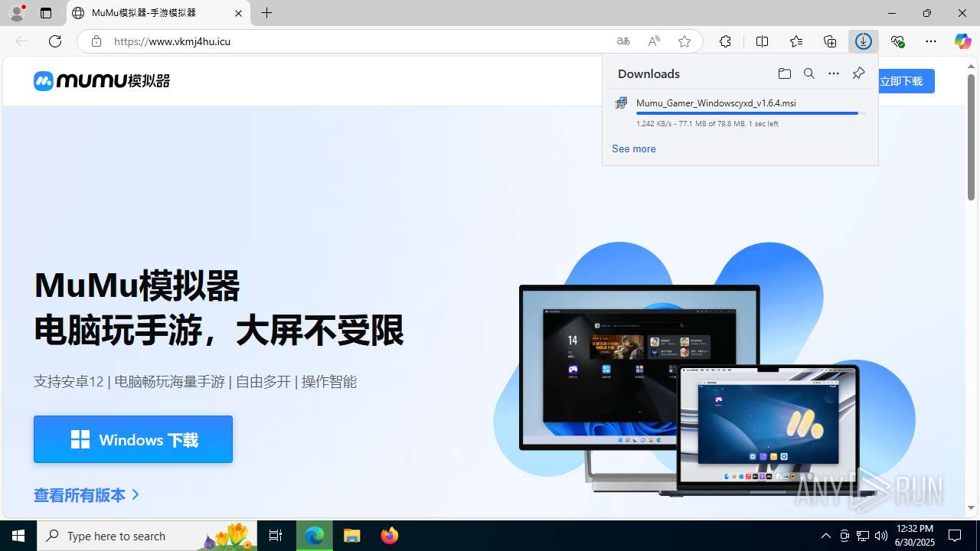The image size is (980, 551).
Task: Click the taskbar search box
Action: 149,536
